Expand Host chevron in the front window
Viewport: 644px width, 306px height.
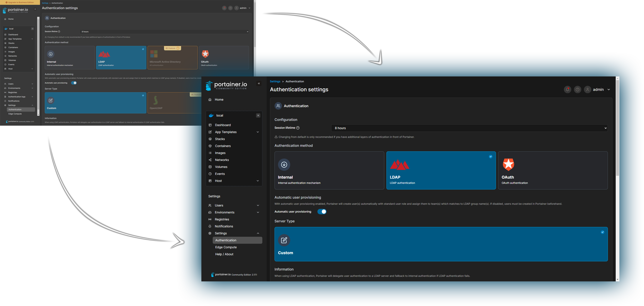pyautogui.click(x=258, y=181)
